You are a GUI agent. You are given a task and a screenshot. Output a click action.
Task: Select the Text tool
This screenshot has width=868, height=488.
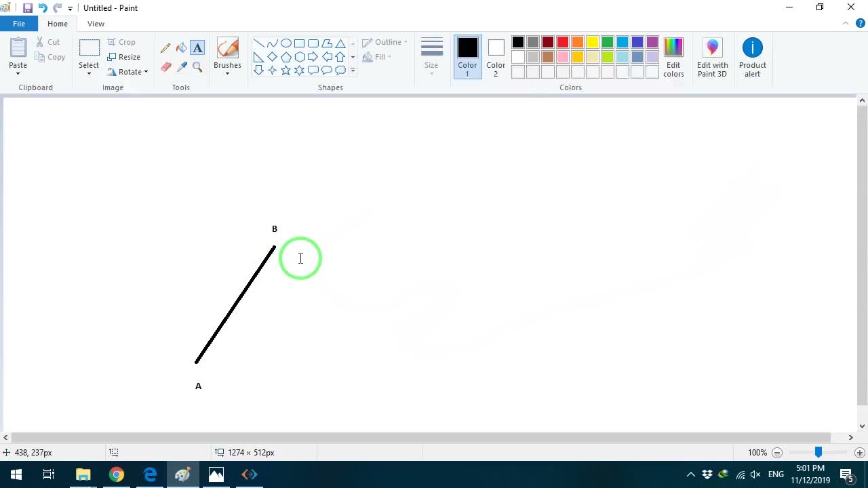point(197,48)
